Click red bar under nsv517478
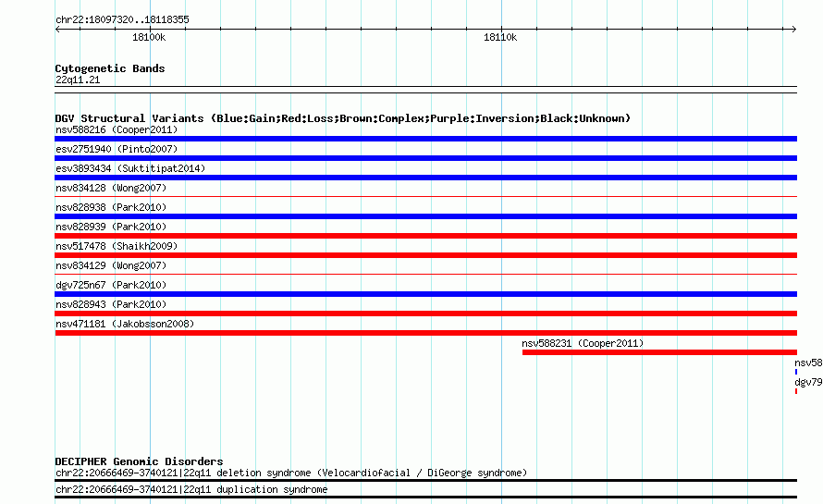 coord(425,255)
